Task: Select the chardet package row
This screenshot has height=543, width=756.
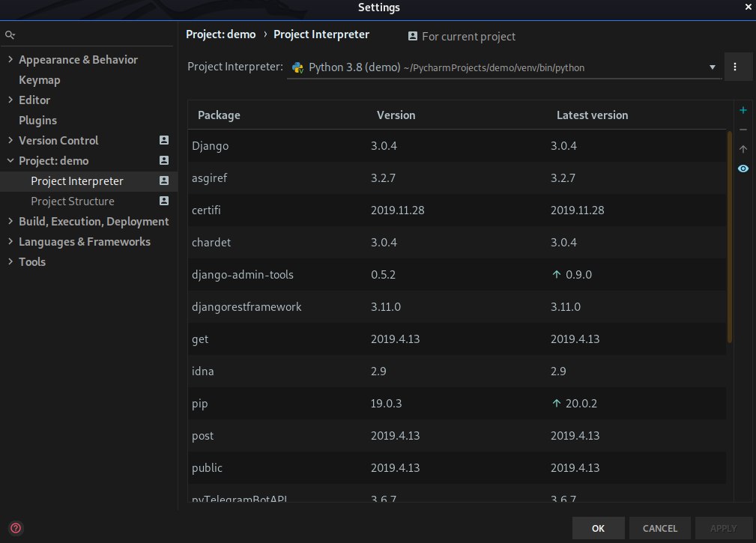Action: coord(457,243)
